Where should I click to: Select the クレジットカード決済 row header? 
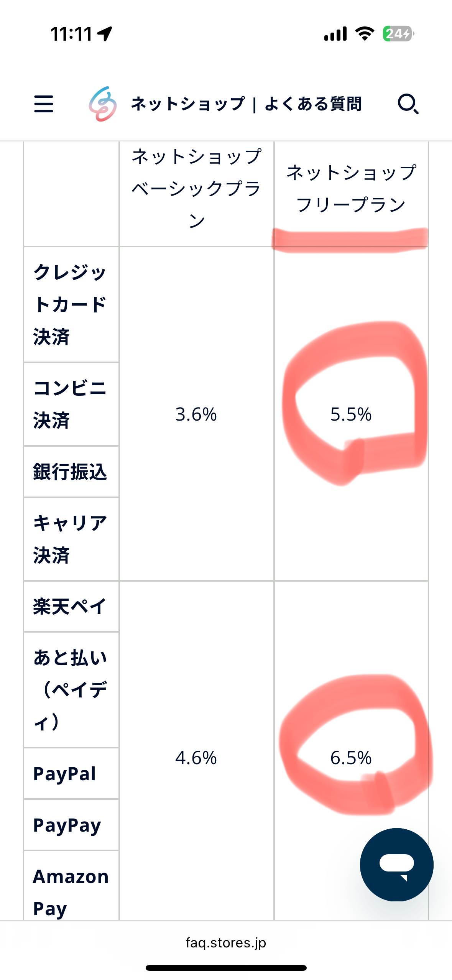[71, 304]
